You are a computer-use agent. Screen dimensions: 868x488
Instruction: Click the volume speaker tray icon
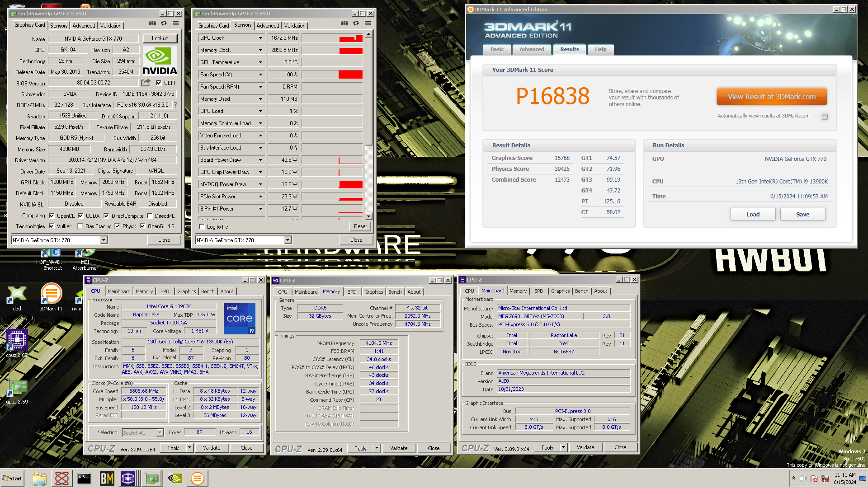(803, 479)
